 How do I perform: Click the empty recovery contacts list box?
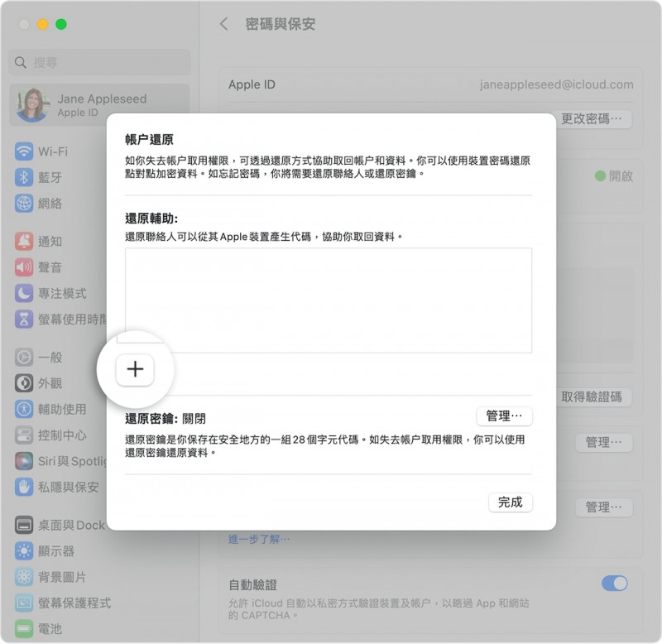(x=329, y=300)
